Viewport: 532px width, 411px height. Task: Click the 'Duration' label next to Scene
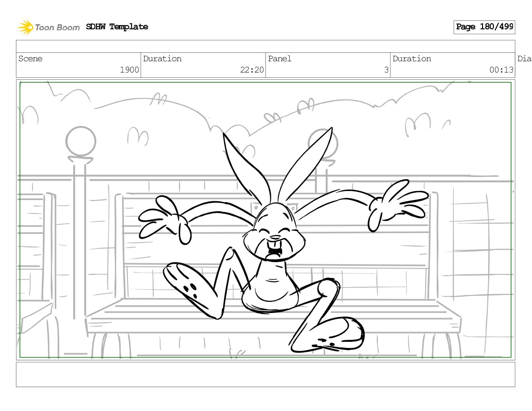(x=162, y=59)
